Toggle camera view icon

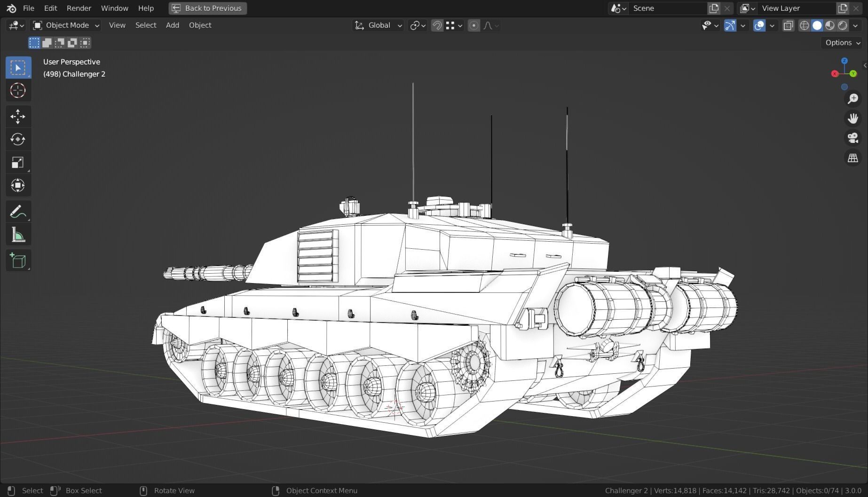pyautogui.click(x=853, y=138)
